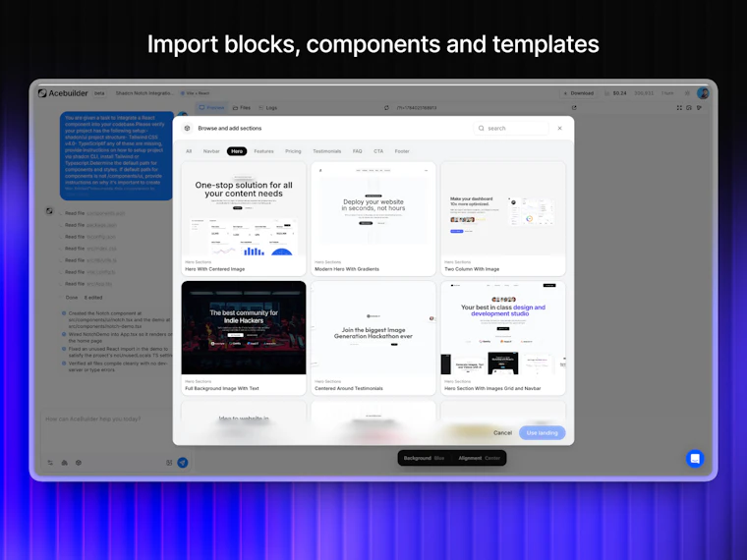Viewport: 747px width, 560px height.
Task: Click the Download button in the header
Action: click(x=578, y=93)
